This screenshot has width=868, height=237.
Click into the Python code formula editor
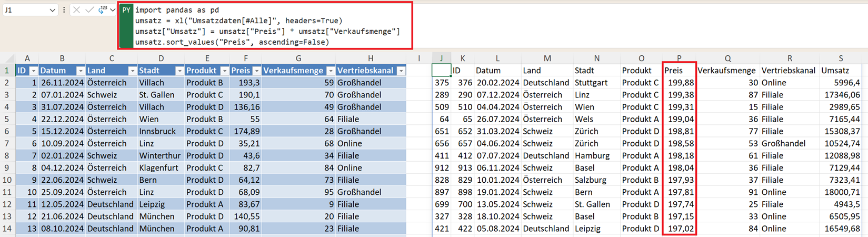(263, 26)
